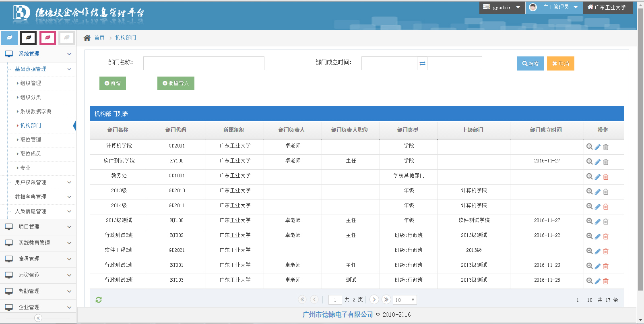Click the 部门名称 text input field
The image size is (644, 324).
click(x=204, y=63)
